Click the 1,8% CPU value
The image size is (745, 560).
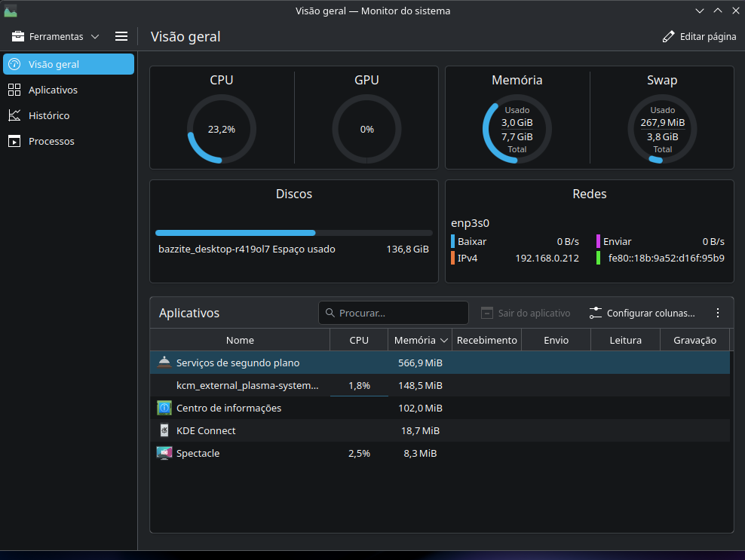coord(359,386)
